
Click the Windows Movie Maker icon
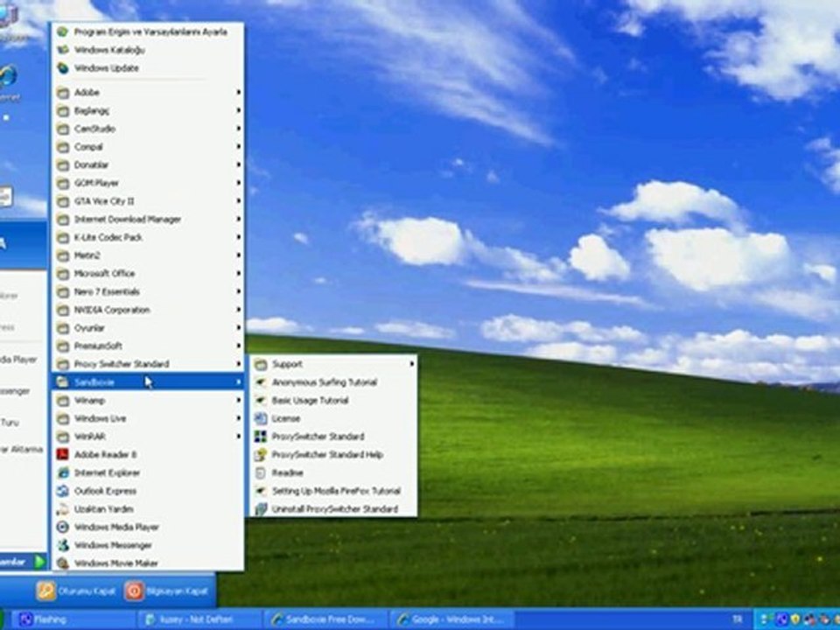[x=63, y=563]
